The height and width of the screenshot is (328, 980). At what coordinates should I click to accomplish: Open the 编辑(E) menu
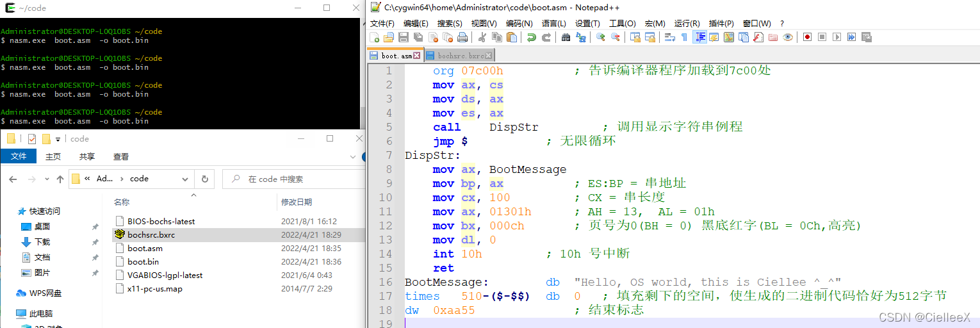tap(416, 24)
